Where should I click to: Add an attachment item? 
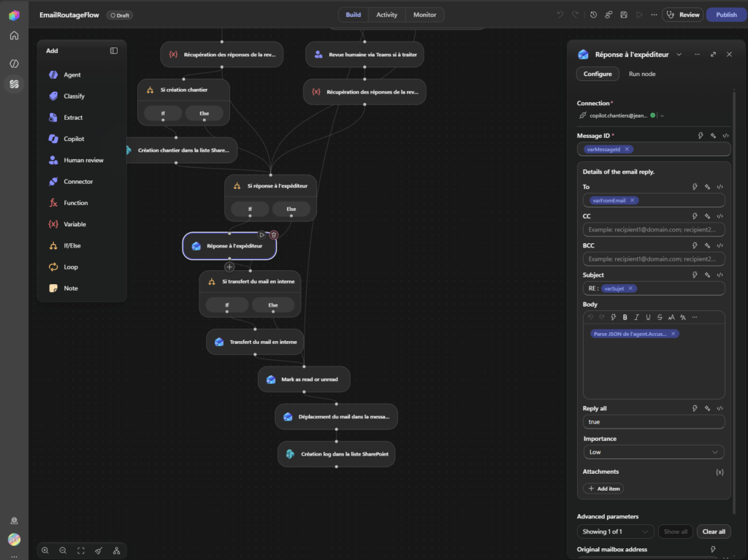coord(603,488)
